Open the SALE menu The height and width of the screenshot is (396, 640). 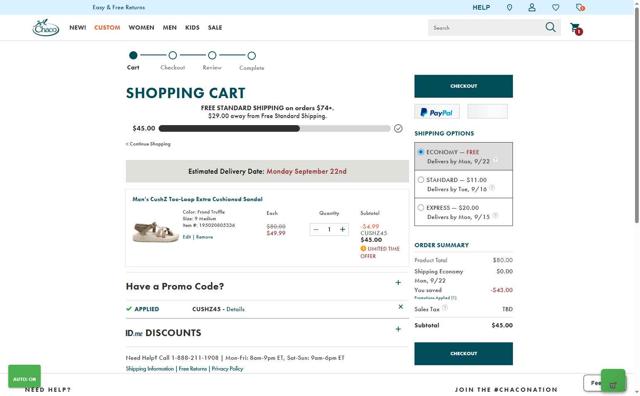[215, 27]
